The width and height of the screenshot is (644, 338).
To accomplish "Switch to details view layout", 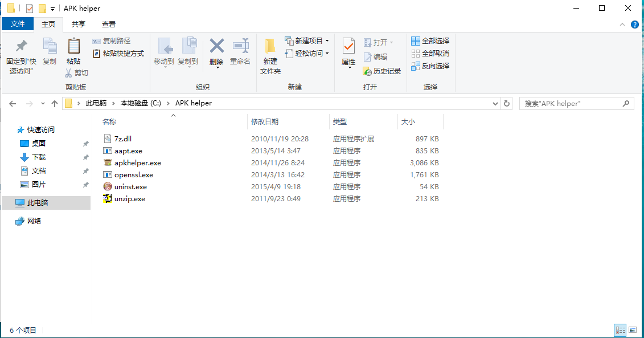I will tap(620, 330).
